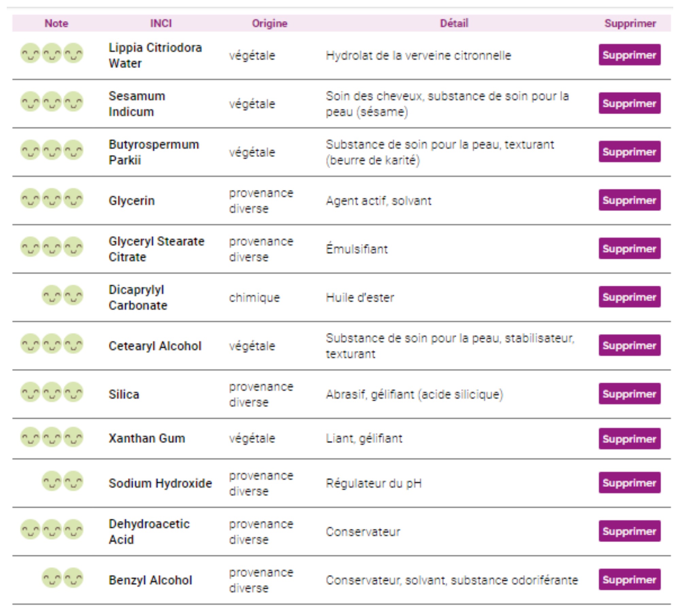Remove the Sesamum Indicum ingredient
This screenshot has height=616, width=680.
pos(629,103)
